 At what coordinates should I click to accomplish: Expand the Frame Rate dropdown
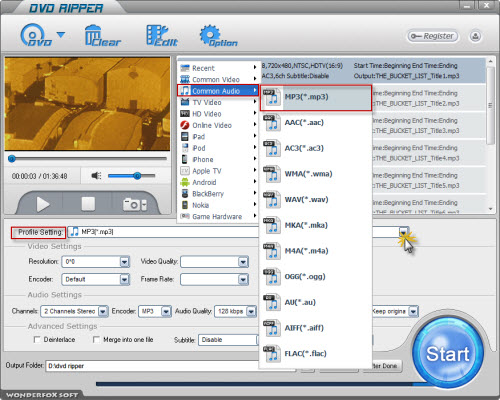pos(243,279)
